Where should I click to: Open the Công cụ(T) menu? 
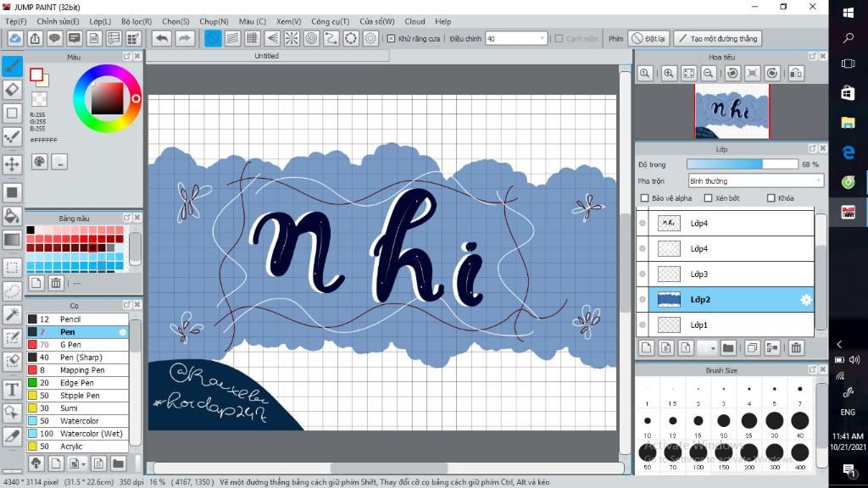[x=330, y=21]
